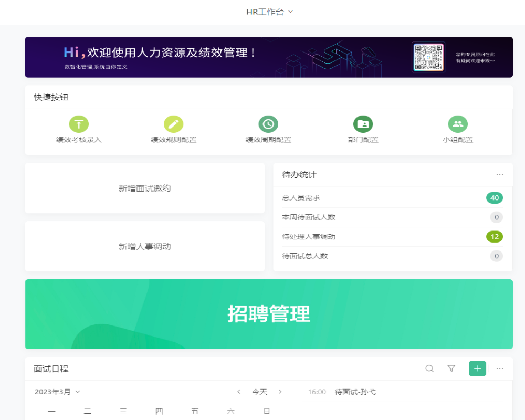Open the 面试日程 more options menu
Screen dimensions: 525x420
[500, 369]
